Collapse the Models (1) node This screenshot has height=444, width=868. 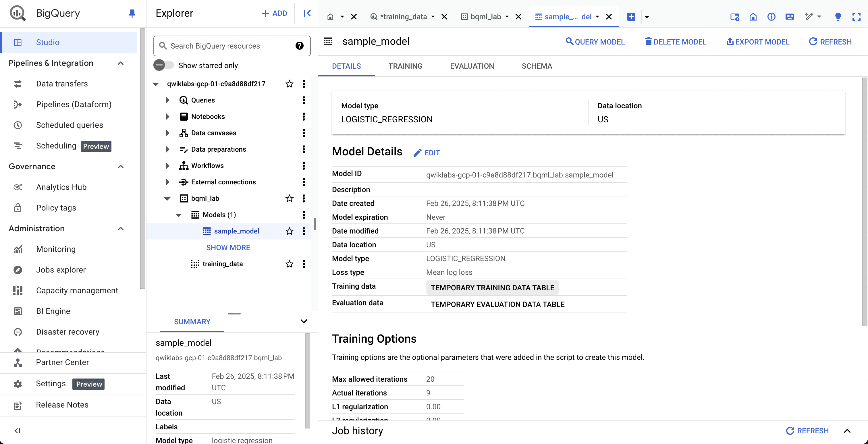click(179, 215)
